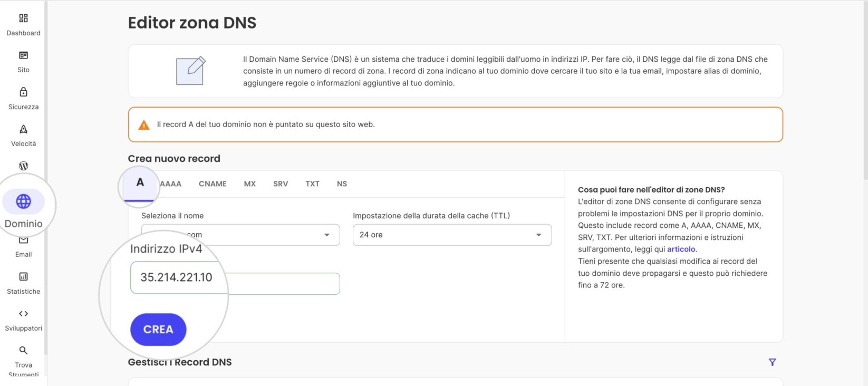Open the Sviluppatori code icon

23,314
